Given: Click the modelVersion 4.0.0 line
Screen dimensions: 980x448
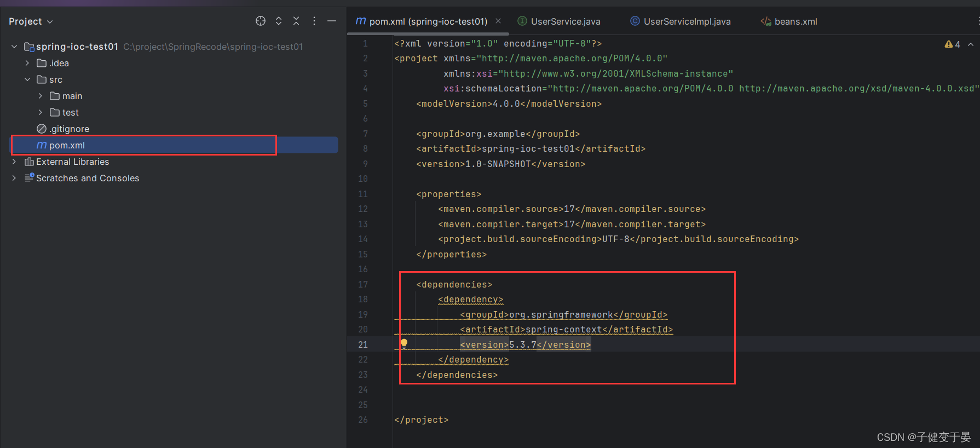Looking at the screenshot, I should pyautogui.click(x=509, y=104).
